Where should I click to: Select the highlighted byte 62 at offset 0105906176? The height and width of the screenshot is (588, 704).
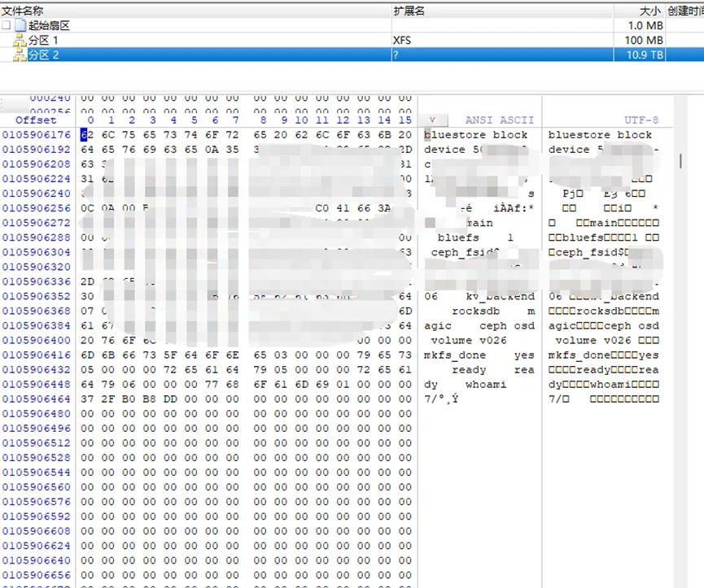click(87, 134)
